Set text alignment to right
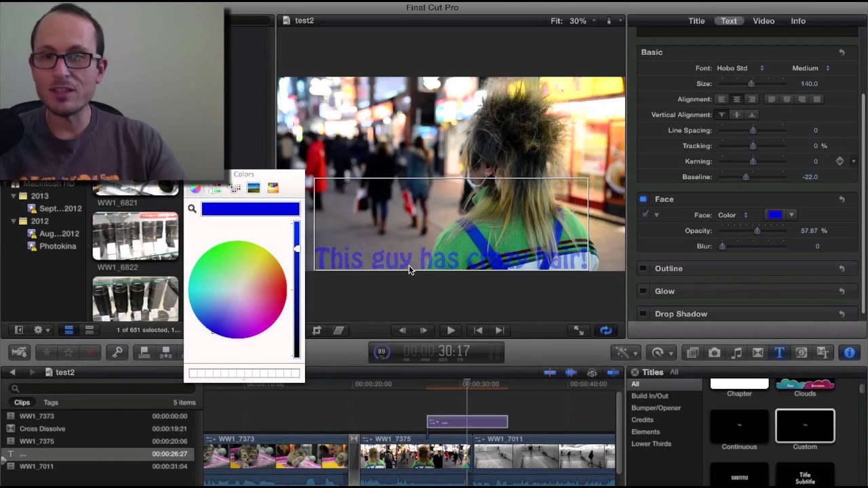868x488 pixels. 751,99
